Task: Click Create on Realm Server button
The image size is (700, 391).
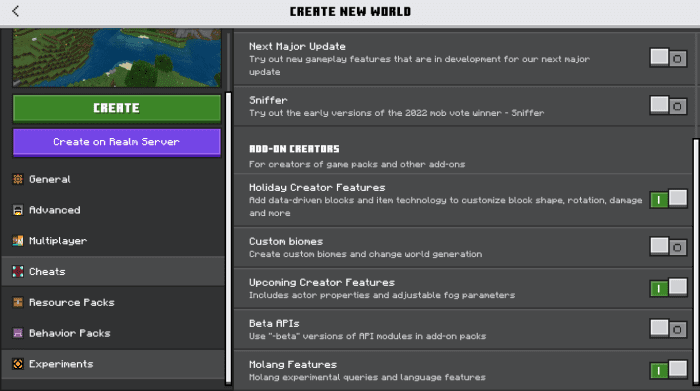Action: 117,142
